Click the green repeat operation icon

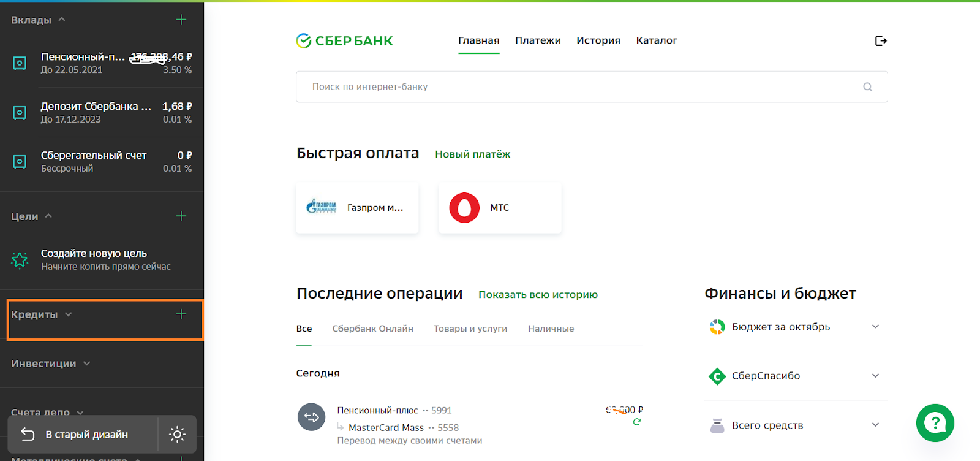tap(637, 422)
